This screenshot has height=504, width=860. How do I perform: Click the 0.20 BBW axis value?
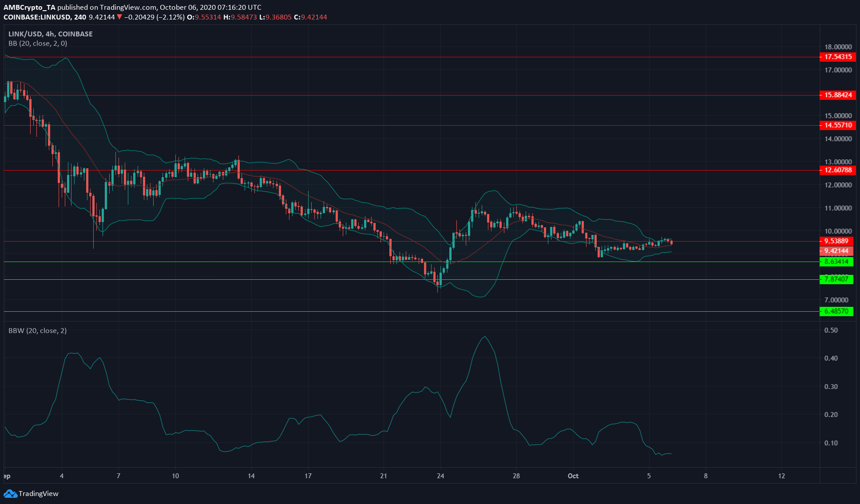tap(831, 414)
